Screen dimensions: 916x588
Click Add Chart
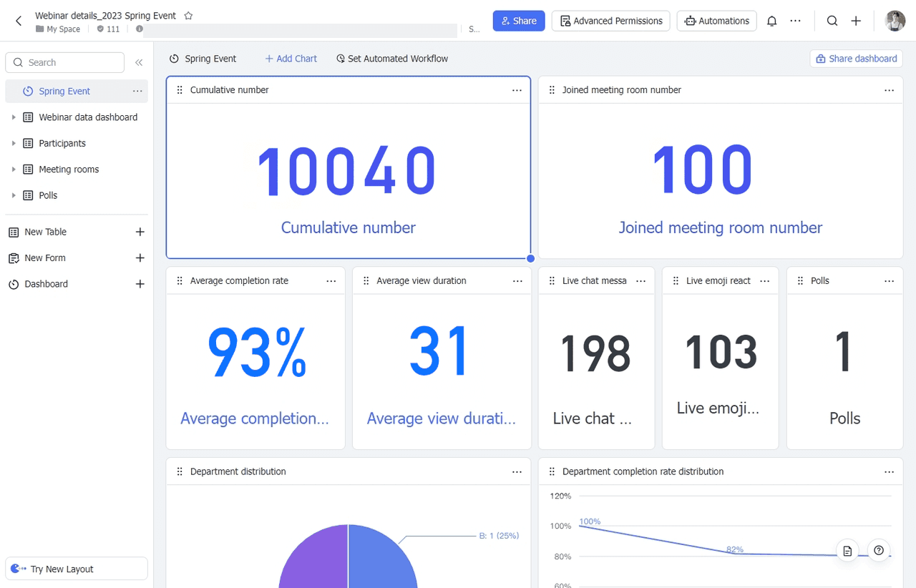point(291,59)
